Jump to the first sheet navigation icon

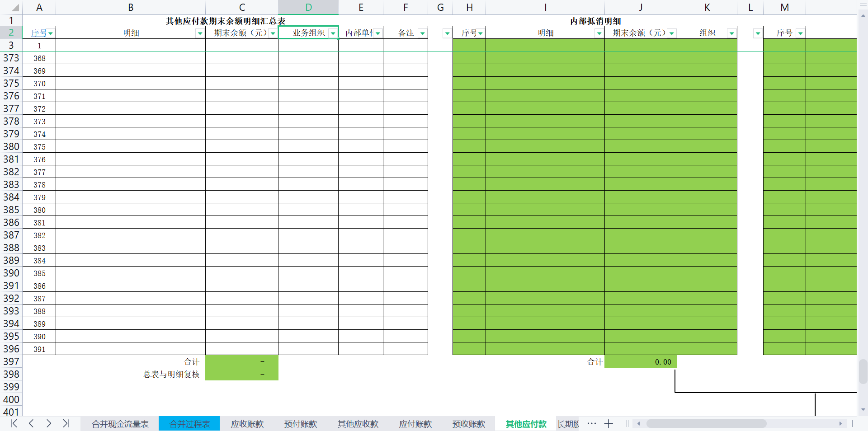(x=13, y=424)
